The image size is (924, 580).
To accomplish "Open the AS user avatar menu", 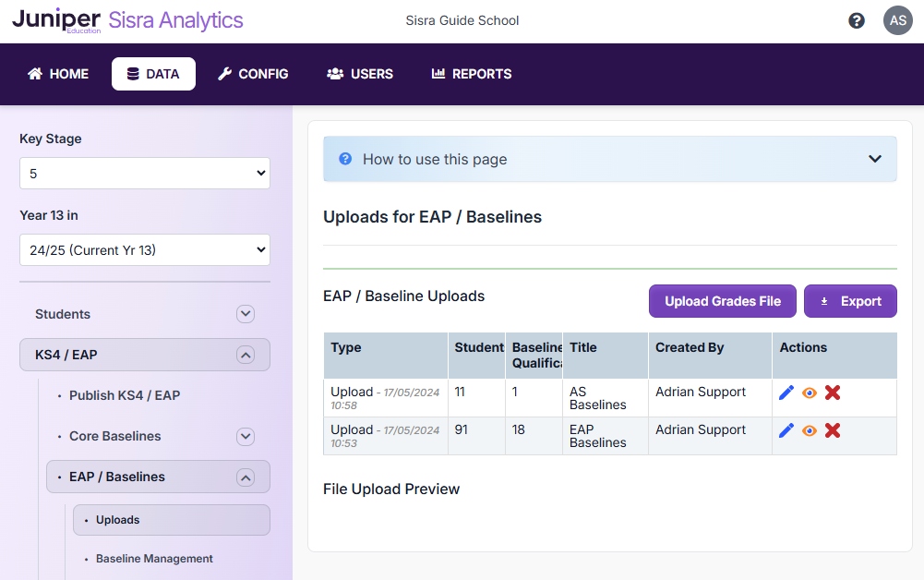I will point(897,20).
